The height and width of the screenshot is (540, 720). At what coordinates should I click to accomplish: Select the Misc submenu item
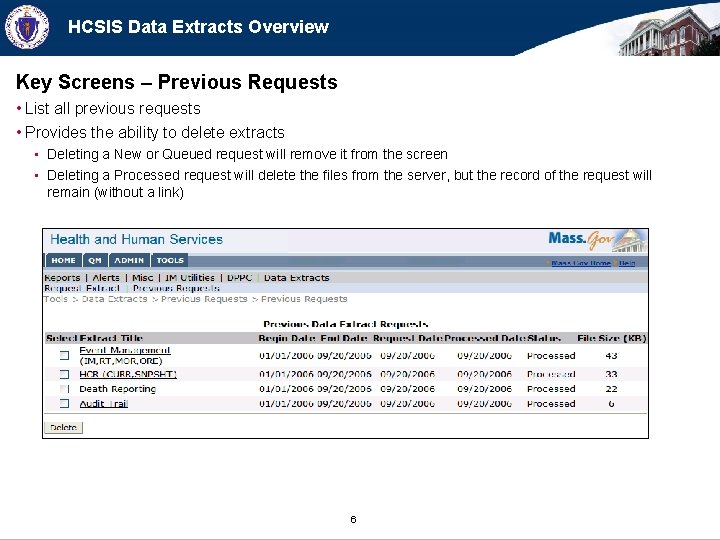coord(142,278)
